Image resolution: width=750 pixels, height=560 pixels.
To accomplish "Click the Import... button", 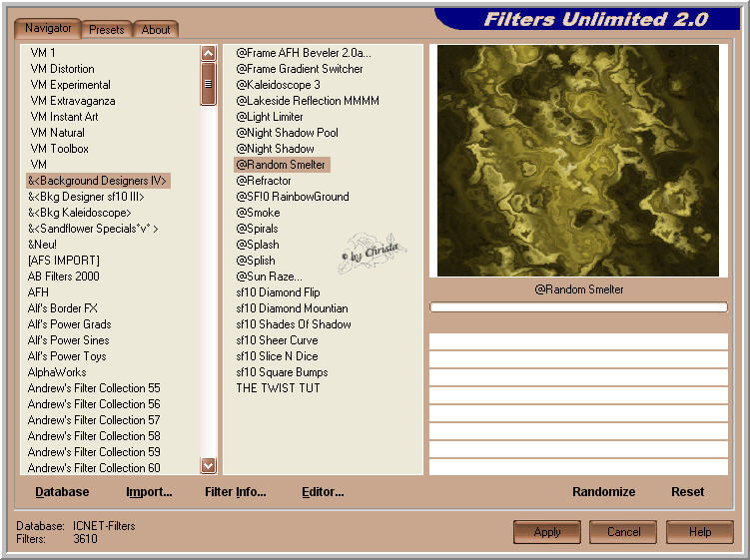I will point(149,491).
